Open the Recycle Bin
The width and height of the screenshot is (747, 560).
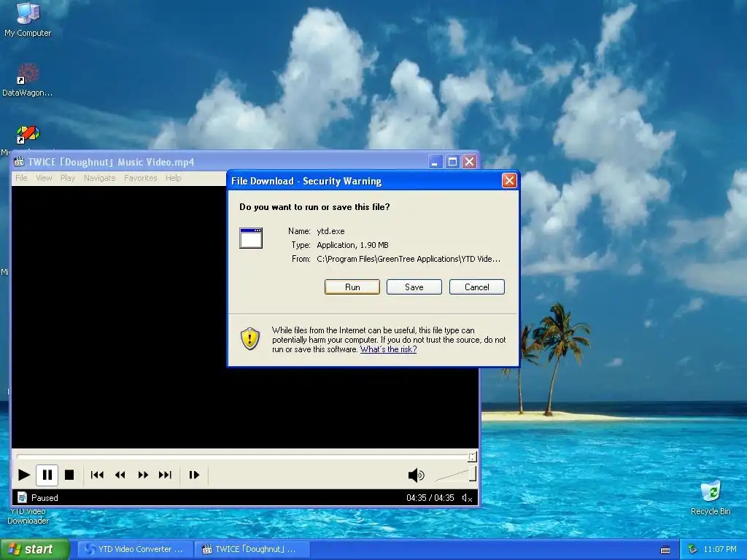[x=711, y=497]
